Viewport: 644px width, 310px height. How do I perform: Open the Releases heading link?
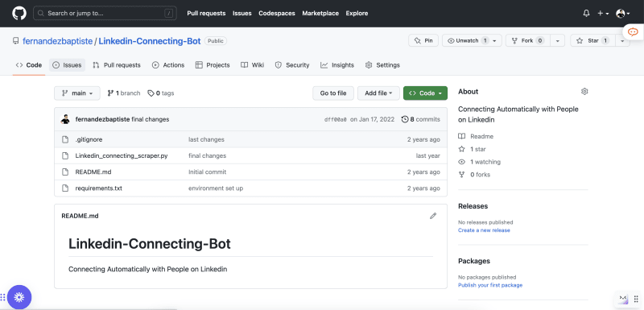click(x=473, y=206)
